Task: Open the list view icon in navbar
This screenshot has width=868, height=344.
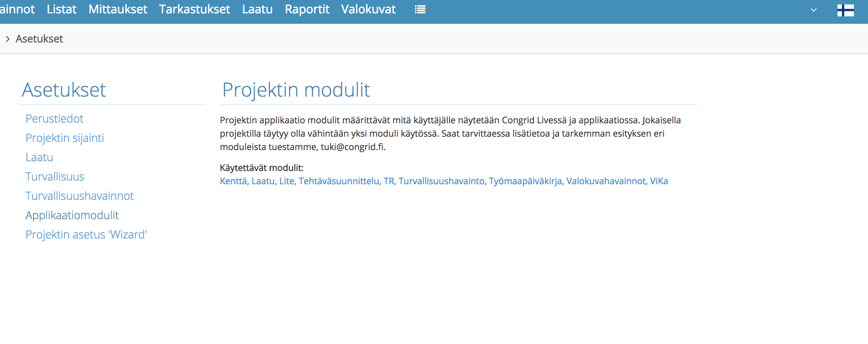Action: pos(420,9)
